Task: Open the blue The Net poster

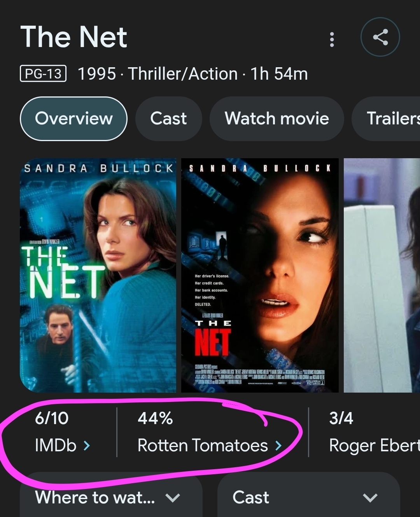Action: pos(98,275)
